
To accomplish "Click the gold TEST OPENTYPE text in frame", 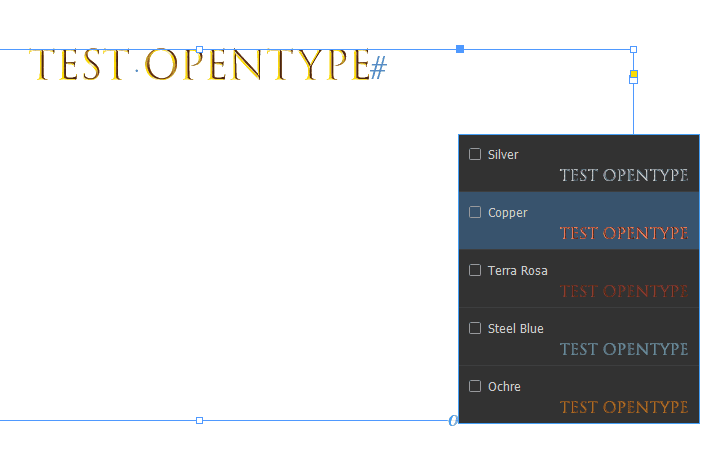I will pyautogui.click(x=199, y=65).
